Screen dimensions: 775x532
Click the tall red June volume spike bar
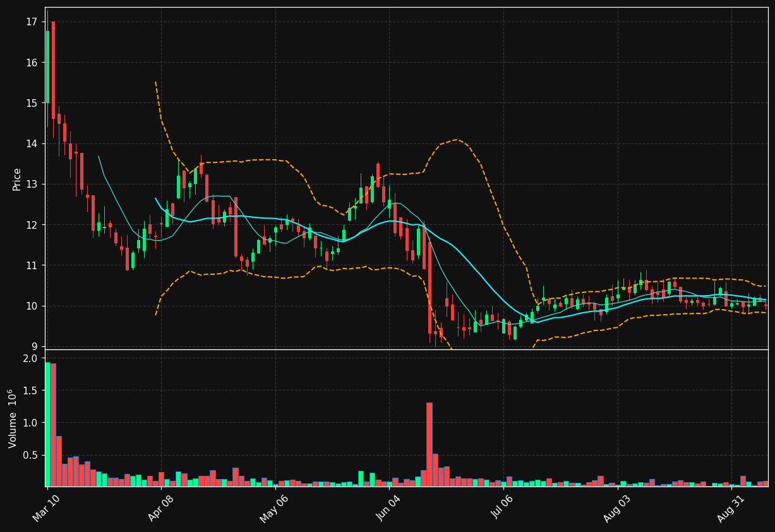pyautogui.click(x=430, y=444)
